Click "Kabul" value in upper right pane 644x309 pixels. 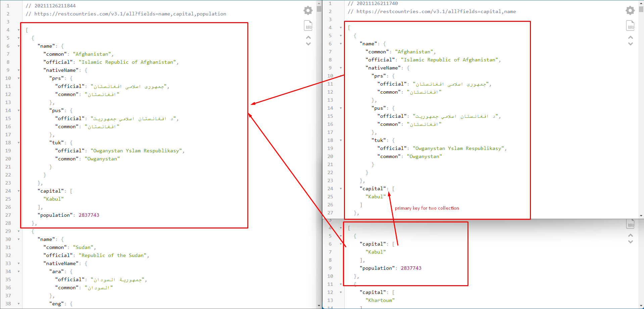coord(376,197)
